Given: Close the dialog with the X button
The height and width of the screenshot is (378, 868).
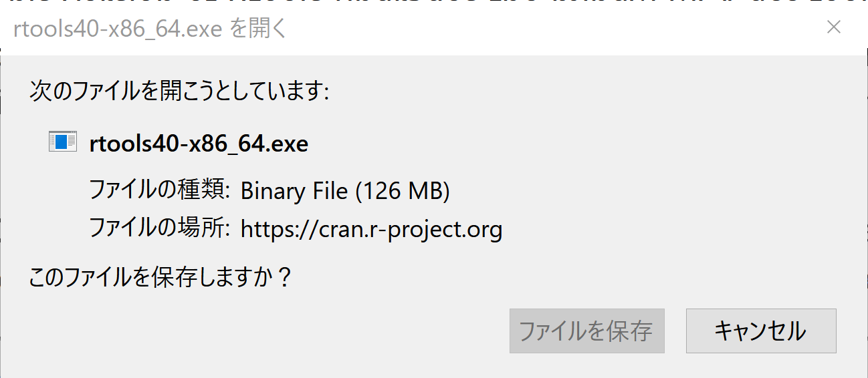Looking at the screenshot, I should tap(834, 27).
